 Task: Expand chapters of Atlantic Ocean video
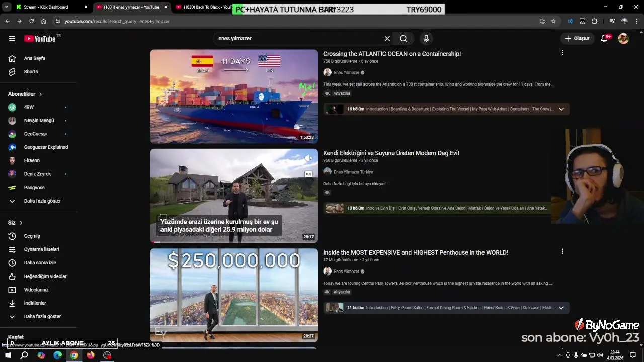pos(561,109)
